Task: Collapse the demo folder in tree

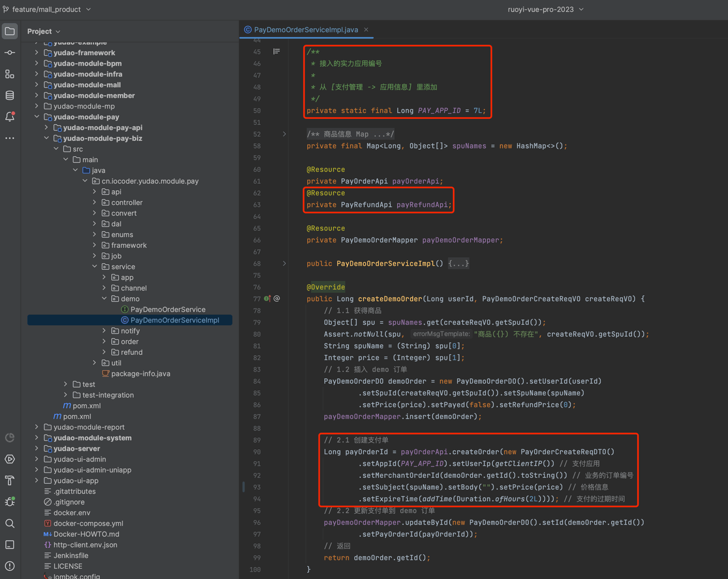Action: point(104,299)
